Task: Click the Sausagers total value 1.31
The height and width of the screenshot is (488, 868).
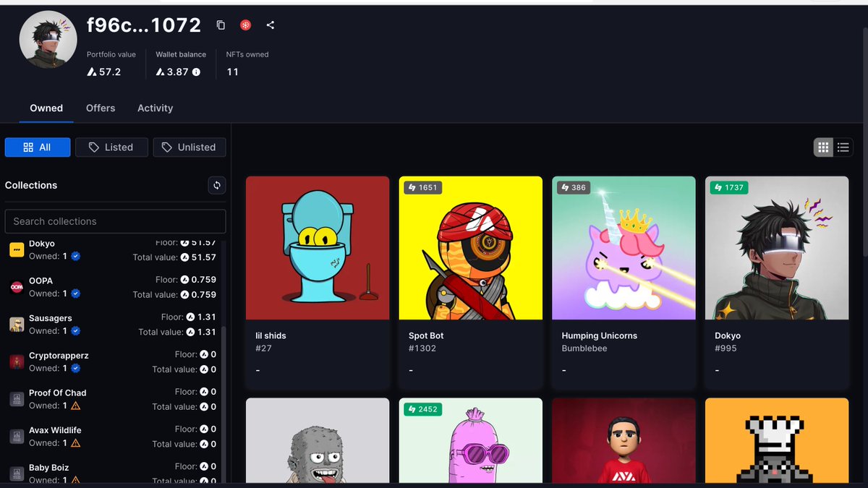Action: (201, 332)
